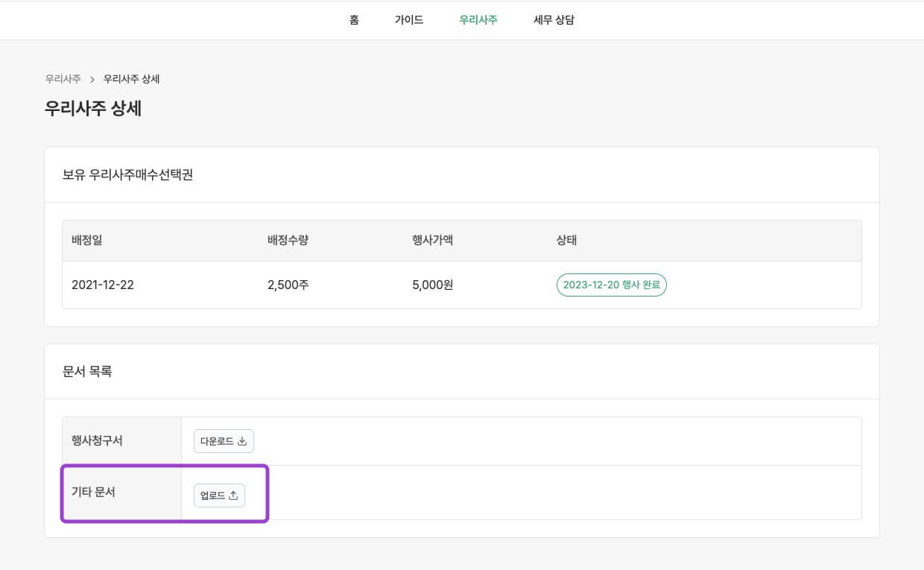The image size is (924, 570).
Task: Go to the 홈 tab
Action: 354,20
